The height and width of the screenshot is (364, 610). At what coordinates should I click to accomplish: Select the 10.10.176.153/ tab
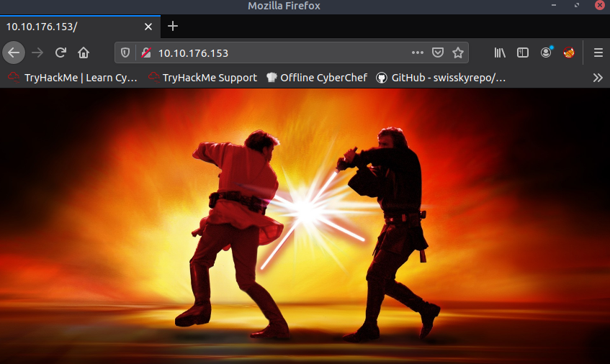[80, 27]
